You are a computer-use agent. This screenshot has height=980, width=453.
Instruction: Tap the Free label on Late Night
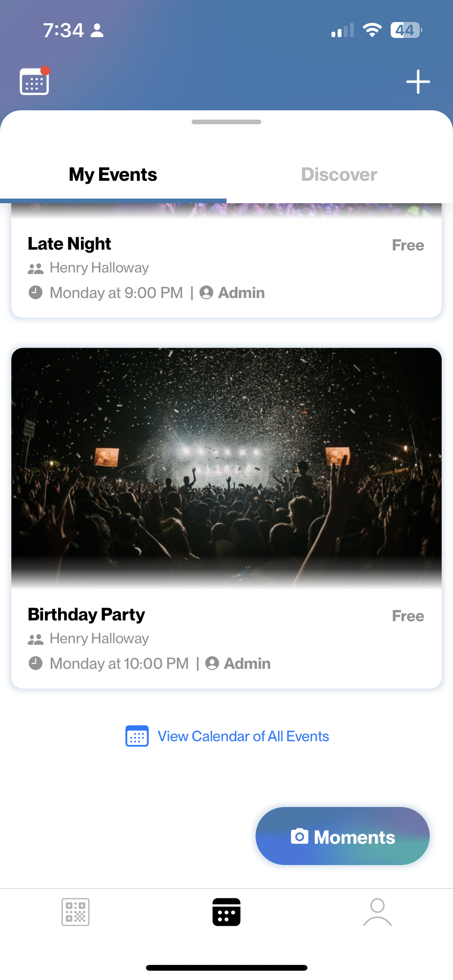pos(408,245)
